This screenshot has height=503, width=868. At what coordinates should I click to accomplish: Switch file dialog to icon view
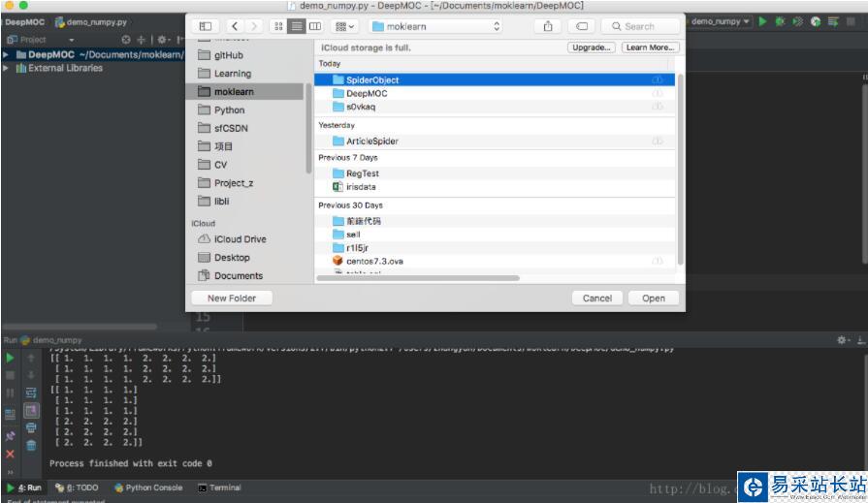[x=278, y=26]
